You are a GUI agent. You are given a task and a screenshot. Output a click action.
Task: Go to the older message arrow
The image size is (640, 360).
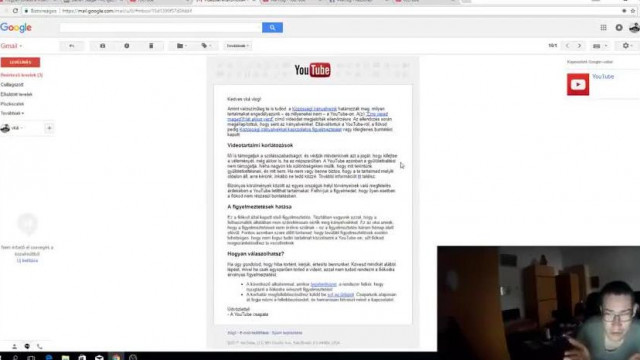(579, 46)
